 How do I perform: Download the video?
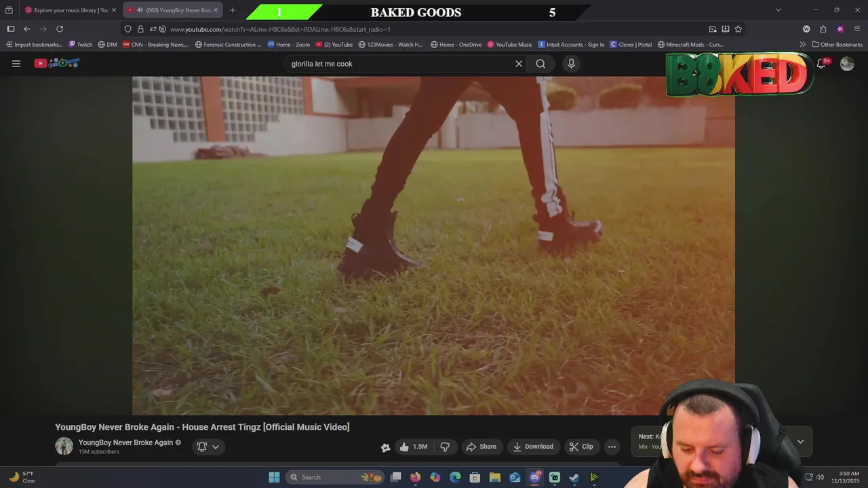533,447
